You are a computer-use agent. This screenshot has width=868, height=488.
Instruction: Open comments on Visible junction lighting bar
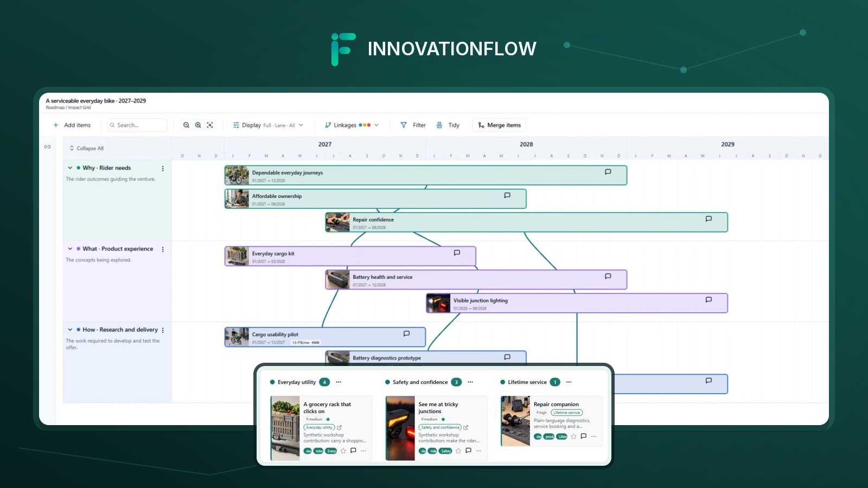(x=709, y=300)
